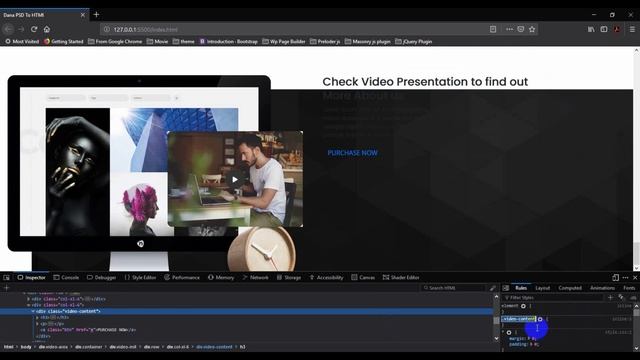
Task: Click the Save to Pocket icon
Action: 521,29
